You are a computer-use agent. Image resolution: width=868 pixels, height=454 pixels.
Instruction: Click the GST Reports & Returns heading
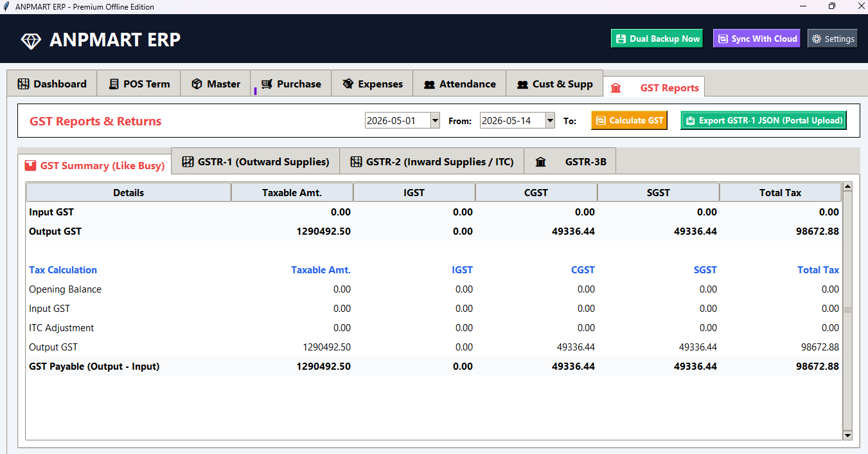click(x=96, y=121)
